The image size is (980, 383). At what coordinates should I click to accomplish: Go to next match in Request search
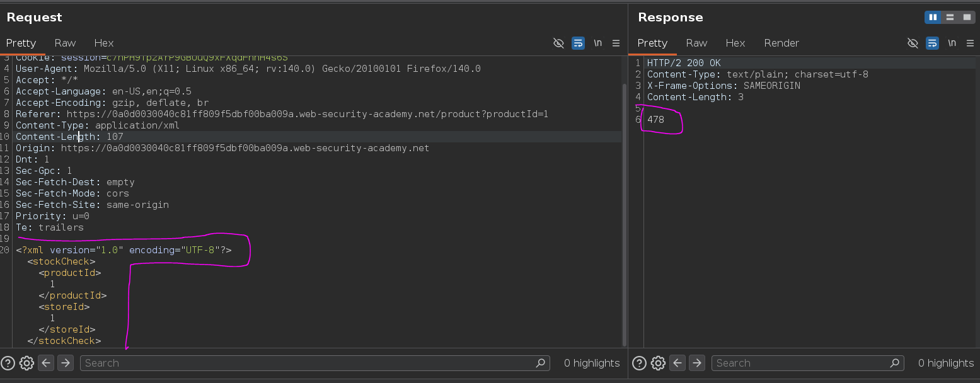pos(65,363)
